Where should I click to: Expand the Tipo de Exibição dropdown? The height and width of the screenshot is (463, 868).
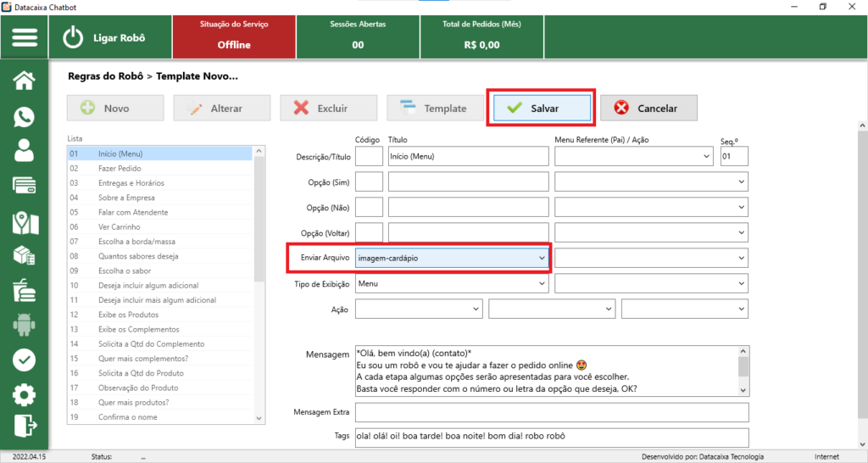(x=542, y=283)
